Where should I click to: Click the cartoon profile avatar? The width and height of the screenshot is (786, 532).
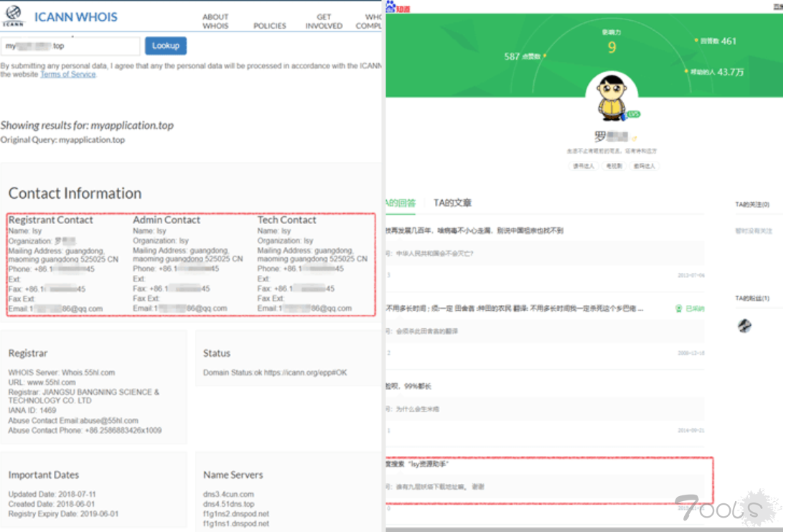tap(612, 97)
